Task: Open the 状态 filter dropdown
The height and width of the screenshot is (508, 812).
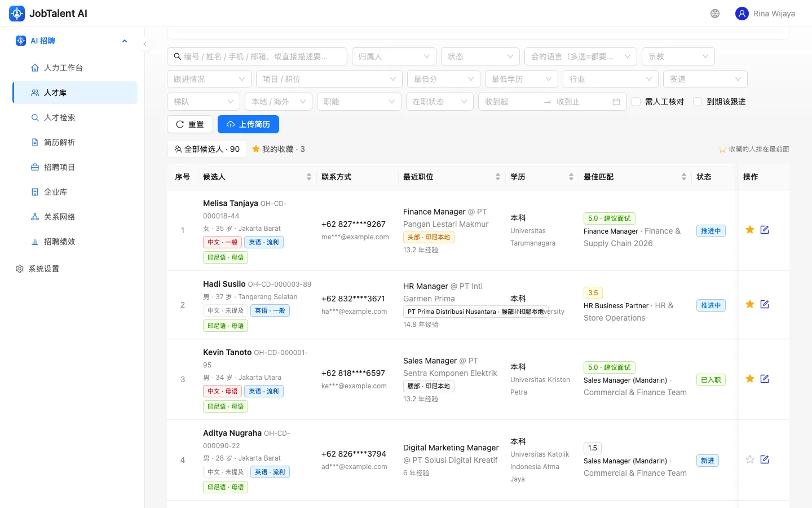Action: 480,56
